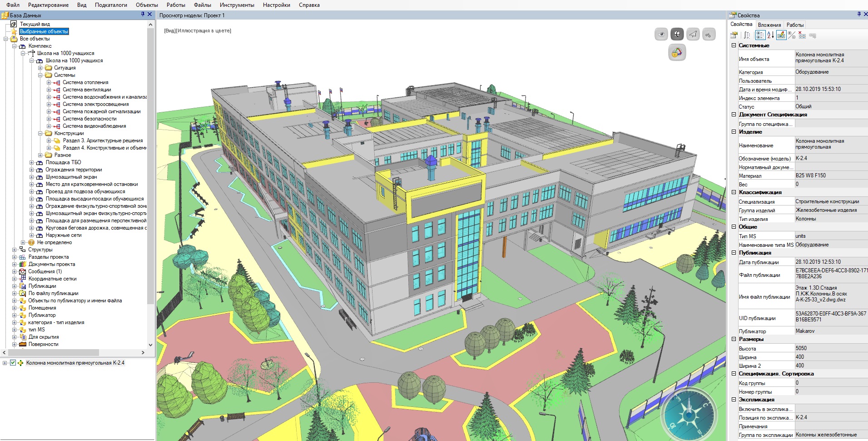Click the Координатные сетки grid icon
868x441 pixels.
coord(23,279)
